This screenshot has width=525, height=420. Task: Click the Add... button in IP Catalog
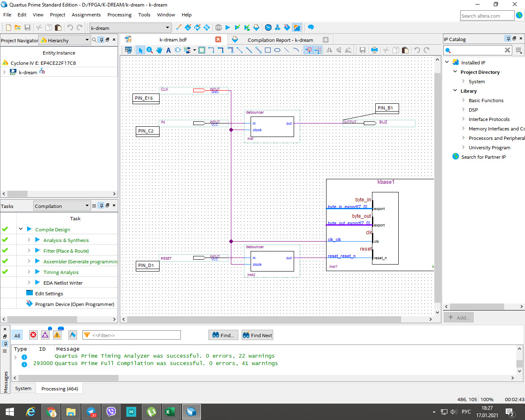click(459, 317)
